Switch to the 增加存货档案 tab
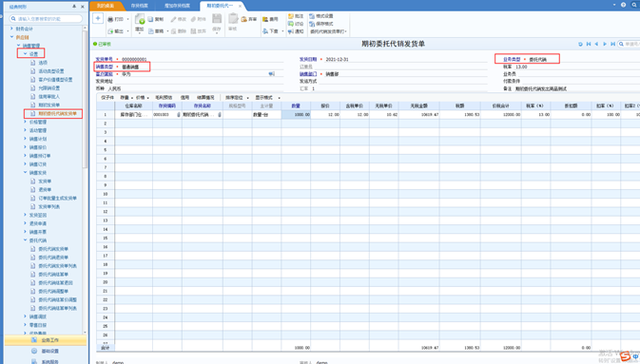This screenshot has height=364, width=640. pyautogui.click(x=177, y=6)
